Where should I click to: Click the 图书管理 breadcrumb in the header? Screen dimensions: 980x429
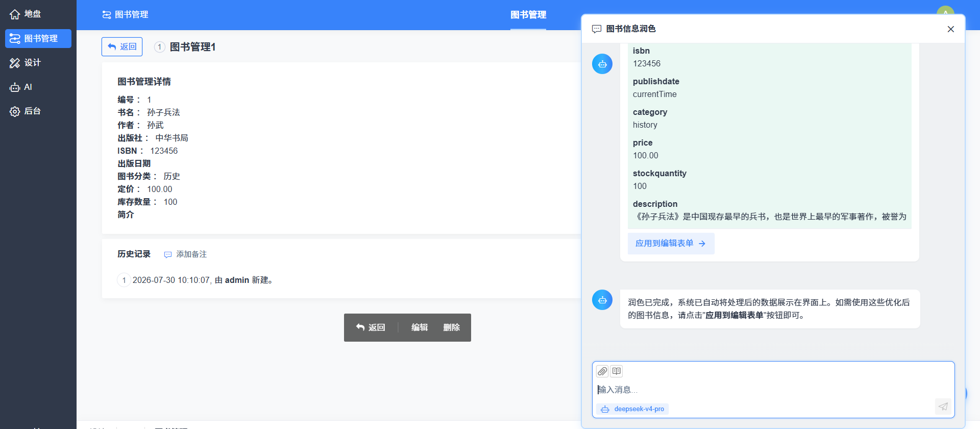[126, 15]
